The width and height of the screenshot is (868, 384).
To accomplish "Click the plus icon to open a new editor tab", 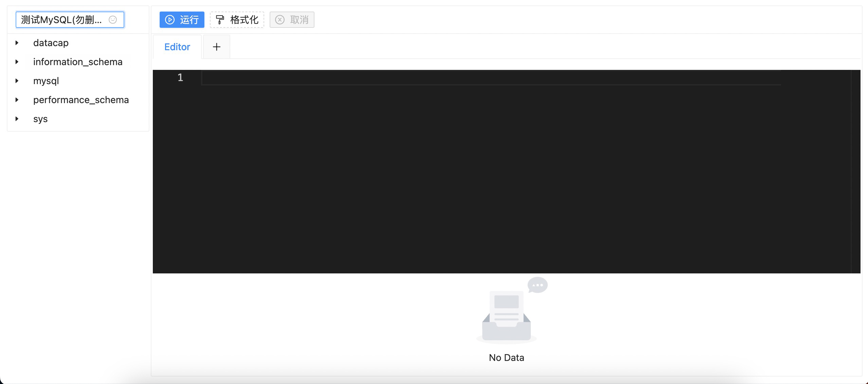I will click(216, 46).
